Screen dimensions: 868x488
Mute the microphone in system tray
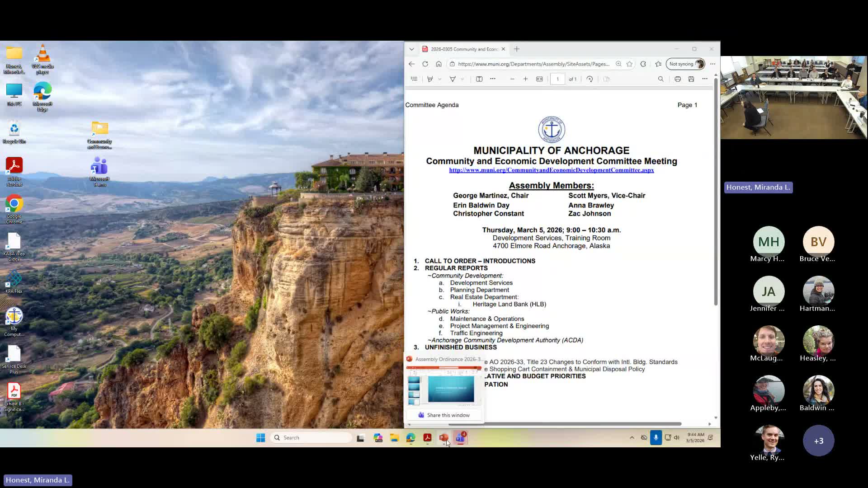click(x=656, y=437)
